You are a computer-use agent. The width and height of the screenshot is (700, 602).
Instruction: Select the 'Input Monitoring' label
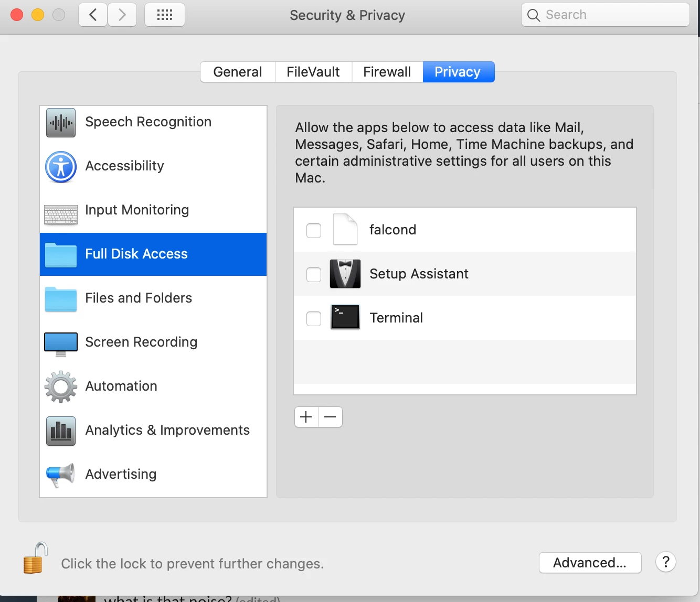[137, 210]
